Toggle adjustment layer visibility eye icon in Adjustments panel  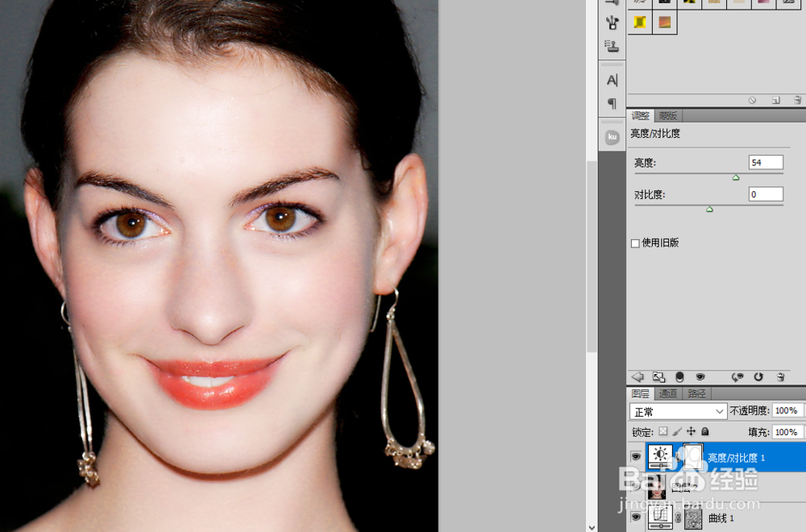pos(700,376)
